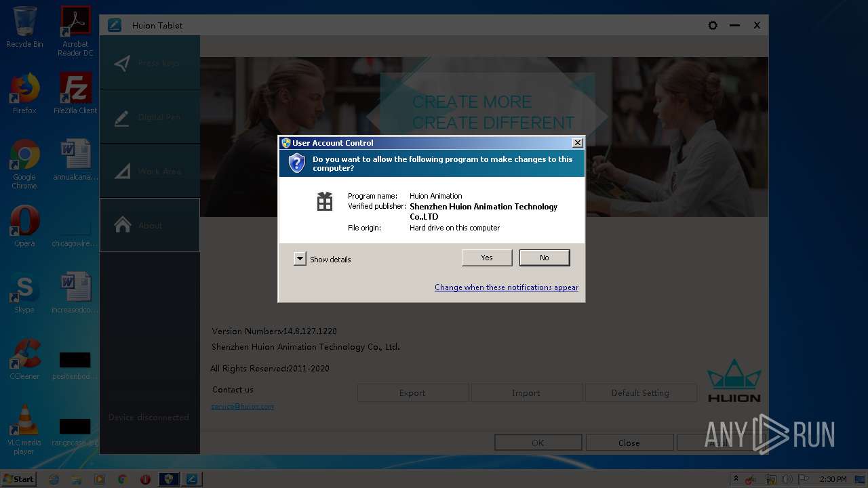Viewport: 868px width, 488px height.
Task: Open Google Chrome desktop icon
Action: point(24,165)
